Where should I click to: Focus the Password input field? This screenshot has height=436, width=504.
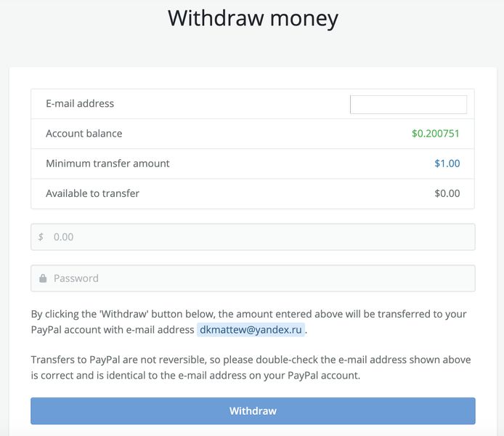pos(261,278)
